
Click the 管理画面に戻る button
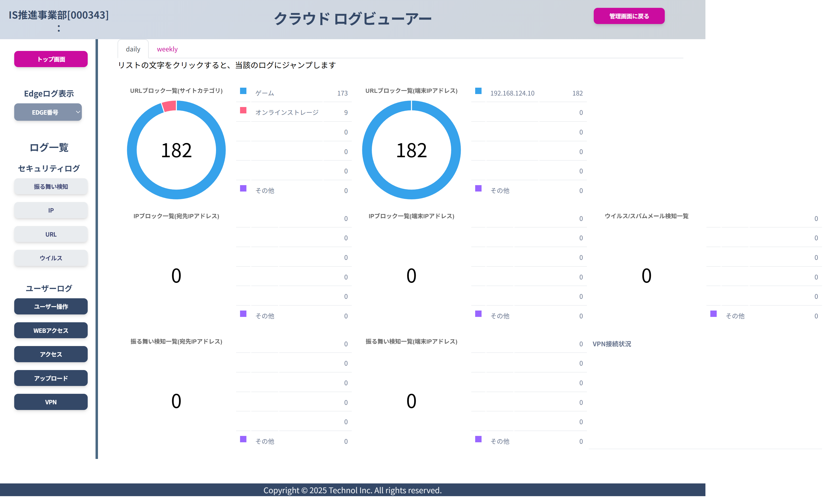click(x=629, y=15)
